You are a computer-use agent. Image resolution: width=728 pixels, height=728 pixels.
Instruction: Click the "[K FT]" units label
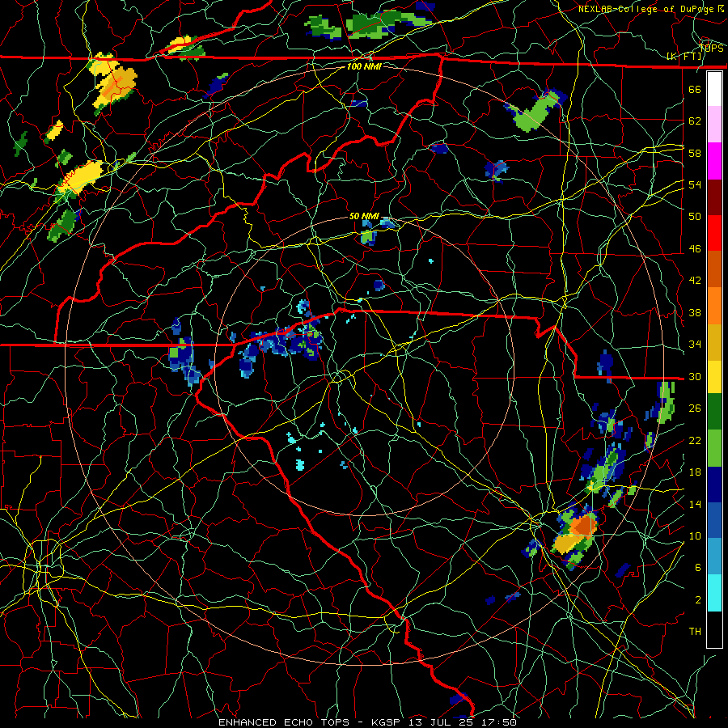[685, 57]
